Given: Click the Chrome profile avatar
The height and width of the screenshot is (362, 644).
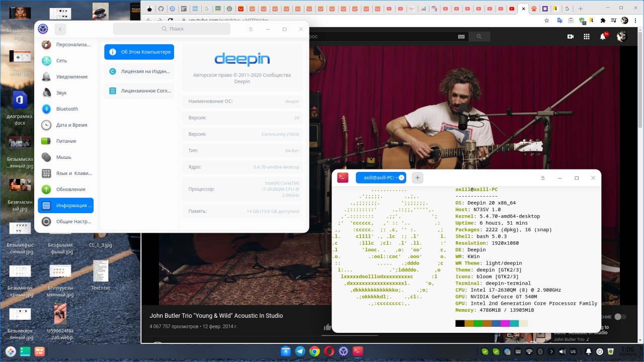Looking at the screenshot, I should 624,21.
